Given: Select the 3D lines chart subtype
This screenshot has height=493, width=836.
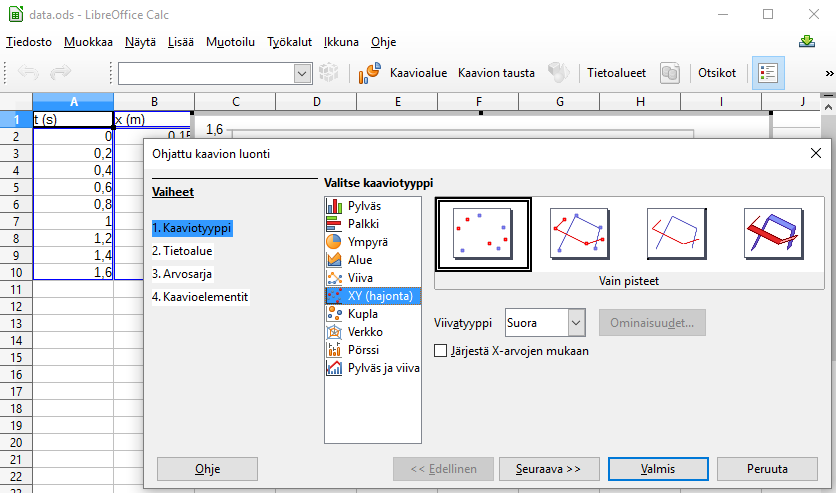Looking at the screenshot, I should [x=773, y=233].
